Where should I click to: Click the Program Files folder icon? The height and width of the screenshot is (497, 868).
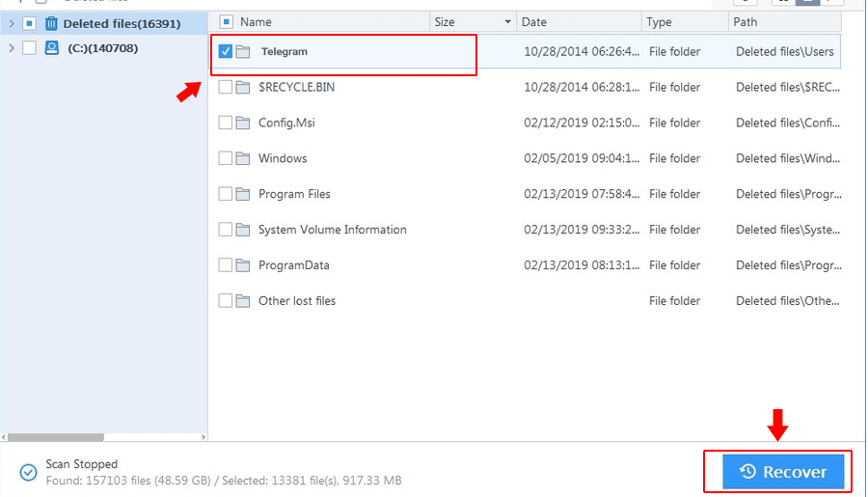pos(243,194)
